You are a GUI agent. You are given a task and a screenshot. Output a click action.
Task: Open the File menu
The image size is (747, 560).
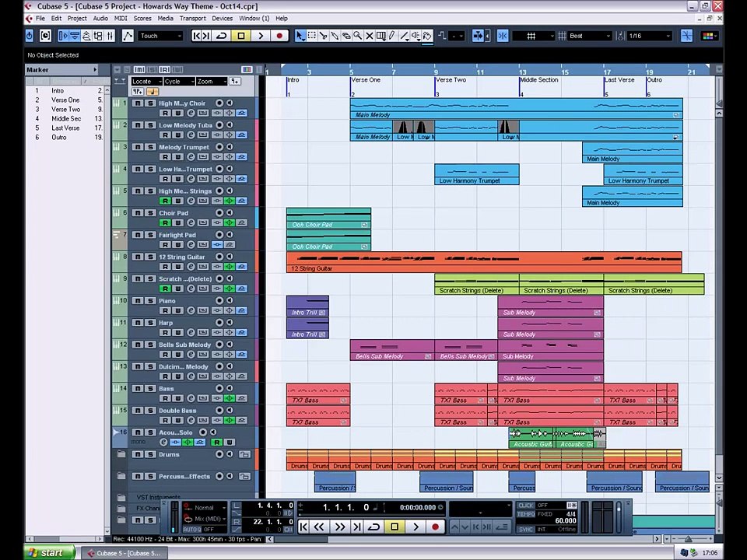pos(40,18)
